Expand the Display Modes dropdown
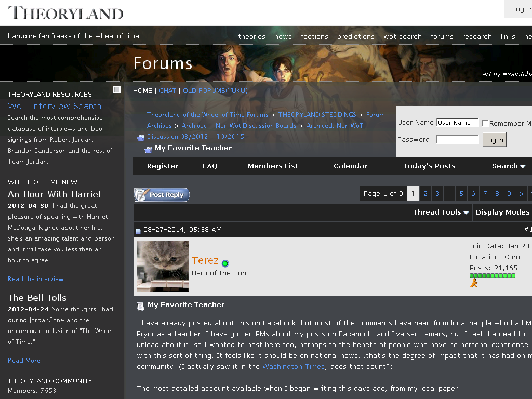 503,212
